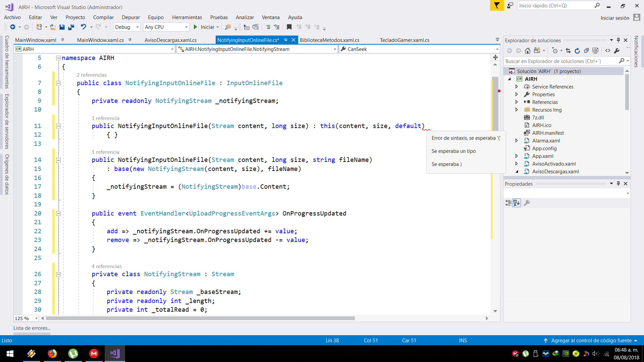The image size is (644, 362).
Task: Click Agregar al control de código fuente
Action: 591,340
